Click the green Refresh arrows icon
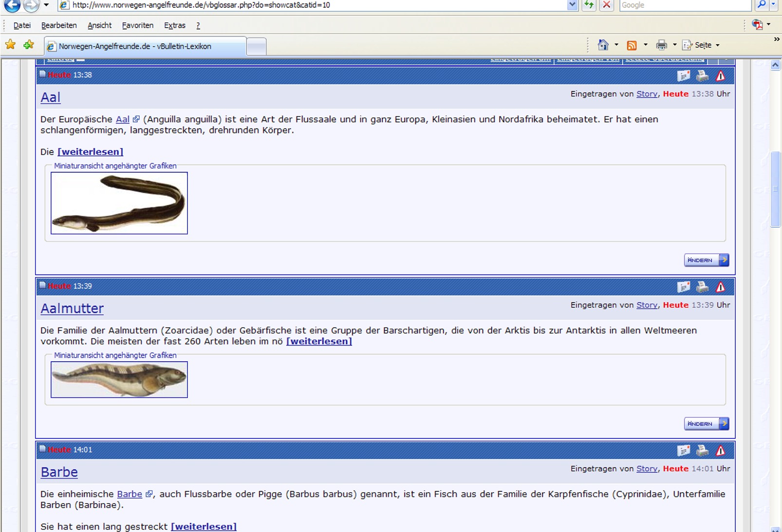 (x=589, y=5)
